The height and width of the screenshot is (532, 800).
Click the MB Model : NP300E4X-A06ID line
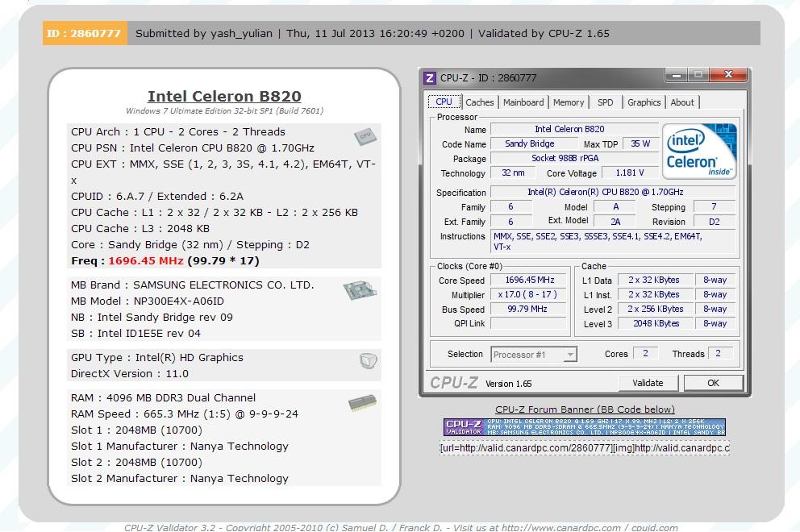[x=148, y=301]
